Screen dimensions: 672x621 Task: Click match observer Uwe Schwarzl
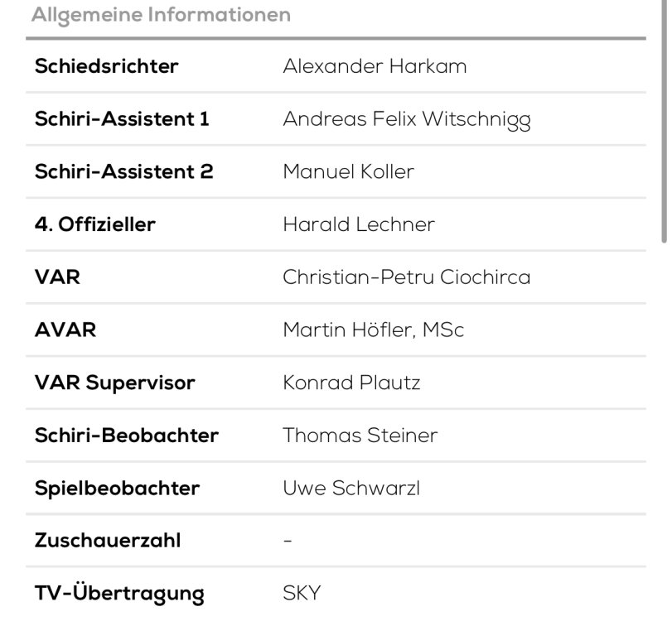point(351,489)
